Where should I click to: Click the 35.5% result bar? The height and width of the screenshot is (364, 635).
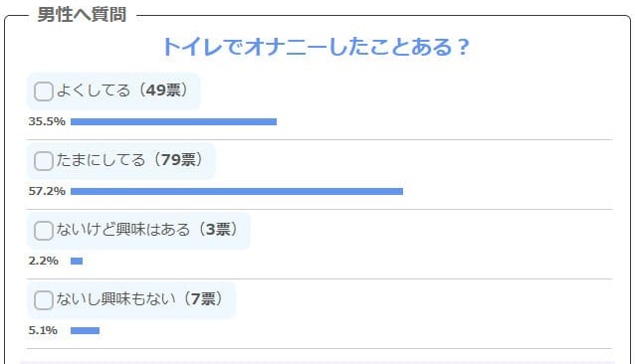pyautogui.click(x=174, y=121)
